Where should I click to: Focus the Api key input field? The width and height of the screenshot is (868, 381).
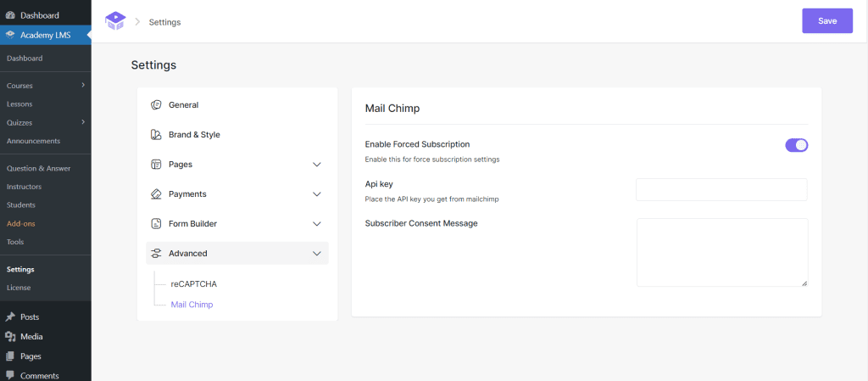(721, 189)
